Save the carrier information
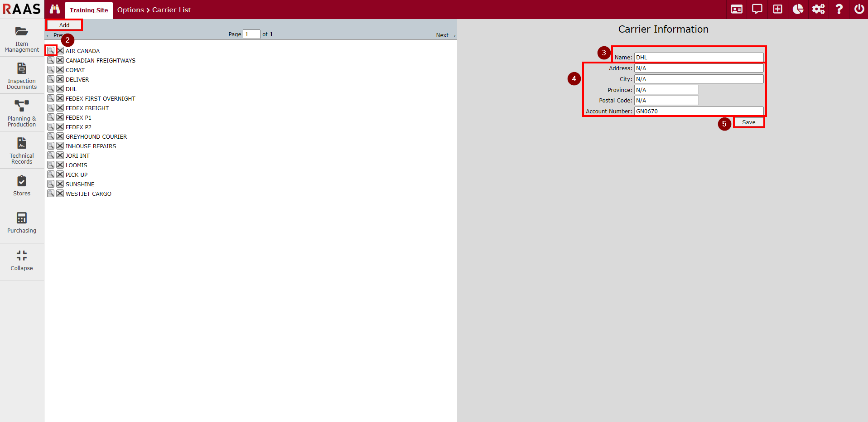Screen dimensions: 868x422 [x=748, y=122]
